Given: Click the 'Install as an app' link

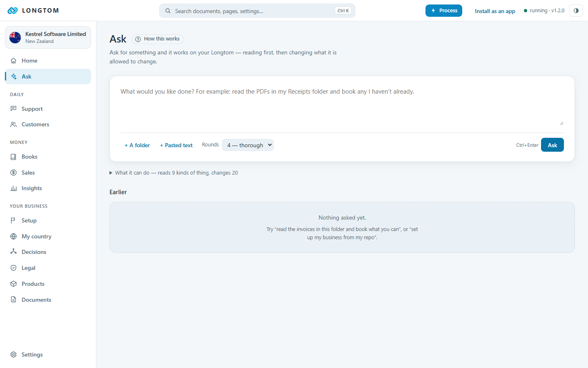Looking at the screenshot, I should (495, 11).
